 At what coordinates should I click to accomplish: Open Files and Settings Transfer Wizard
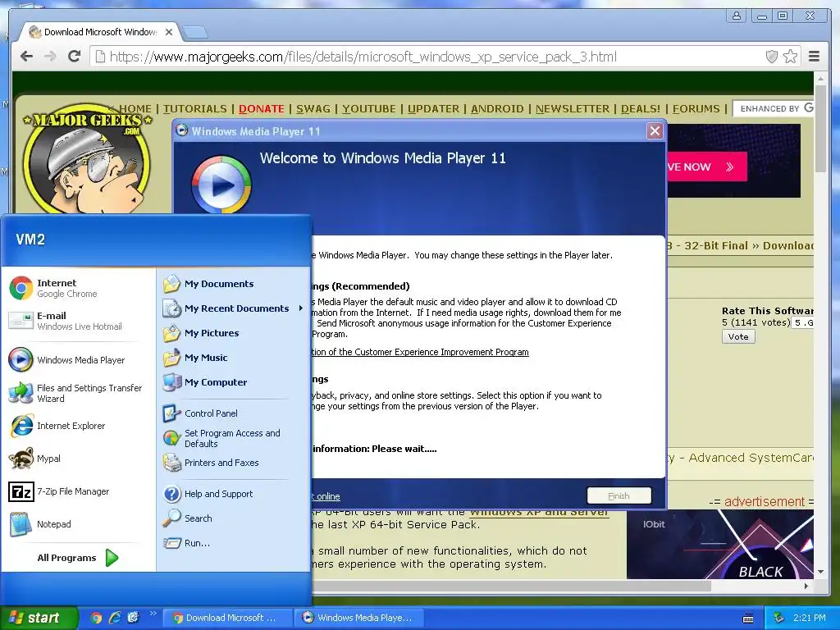78,393
